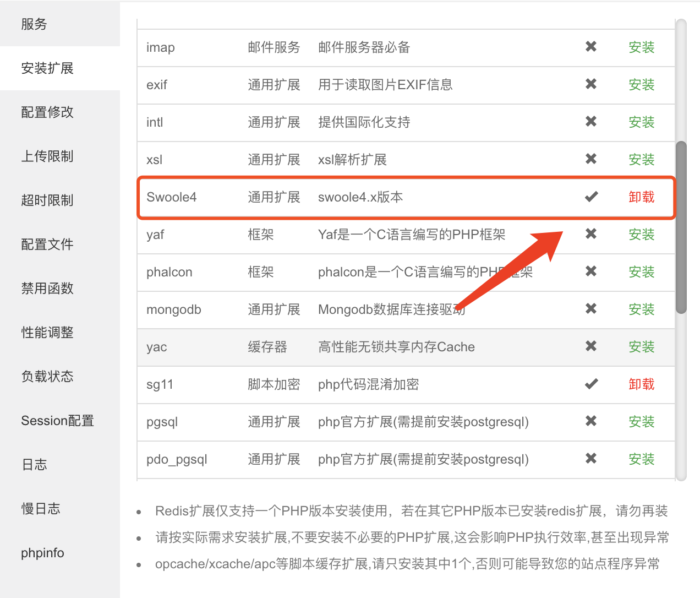Image resolution: width=700 pixels, height=598 pixels.
Task: Click the cross status icon for phalcon
Action: [x=591, y=271]
